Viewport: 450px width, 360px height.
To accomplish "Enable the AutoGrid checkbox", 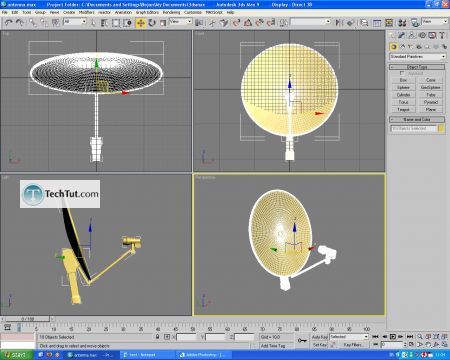I will (402, 73).
